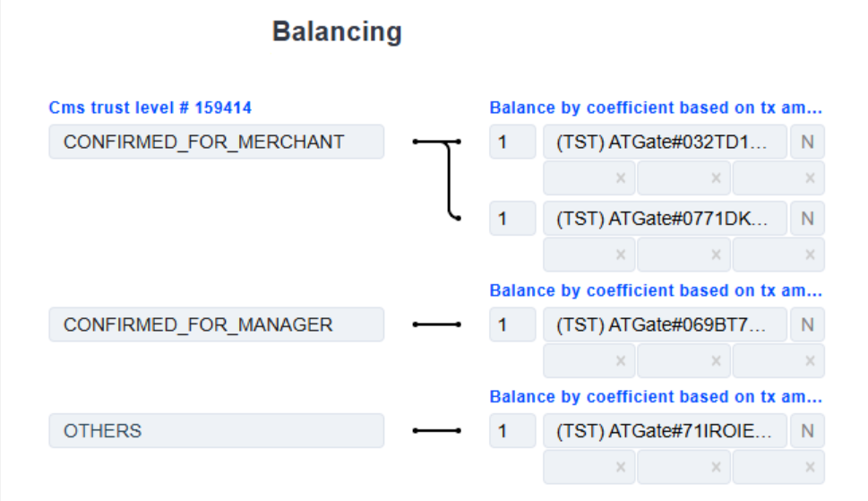Clear last field under ATGate#032TD1 row
The height and width of the screenshot is (501, 868).
(x=810, y=178)
